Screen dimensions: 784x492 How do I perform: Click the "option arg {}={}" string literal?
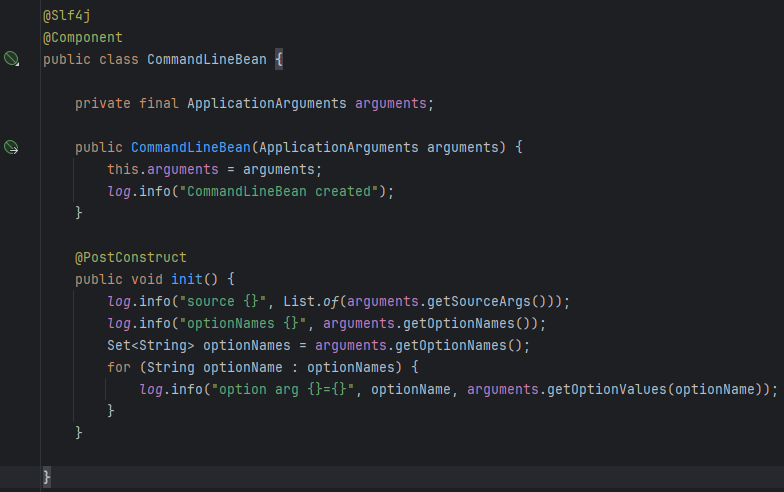point(282,390)
